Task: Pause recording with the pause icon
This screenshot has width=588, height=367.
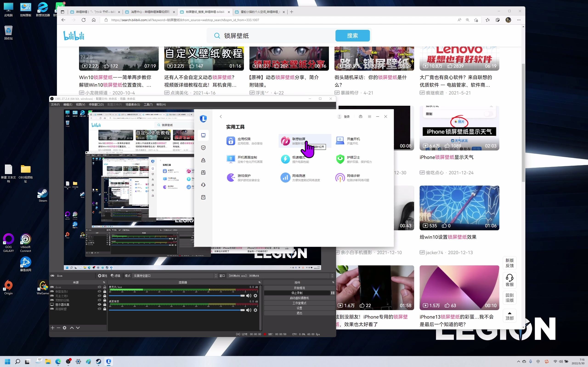Action: [333, 293]
